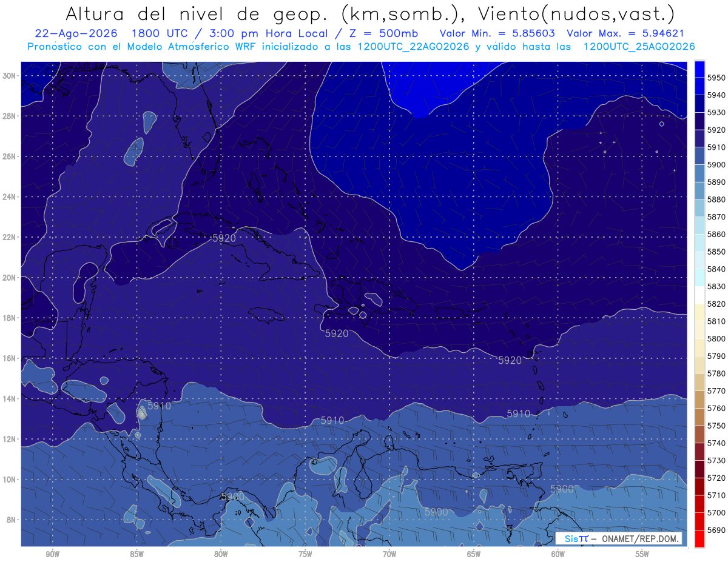
Task: Click colorbar label 5790
Action: point(716,356)
